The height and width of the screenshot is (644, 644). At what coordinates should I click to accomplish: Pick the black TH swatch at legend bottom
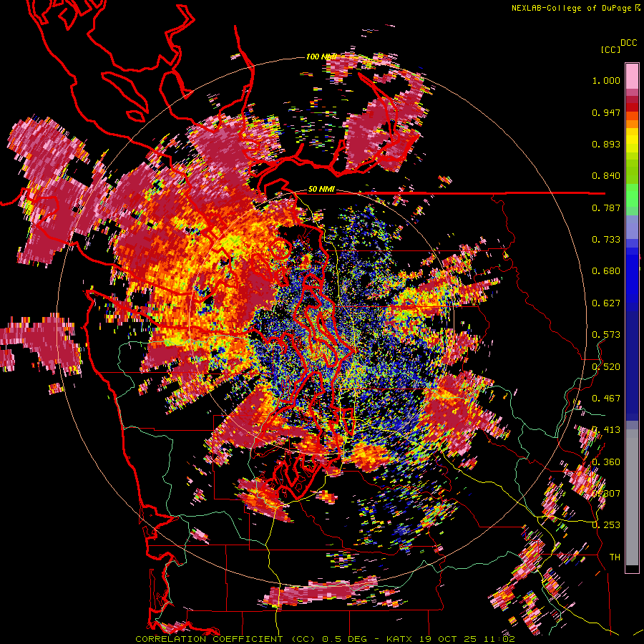[x=632, y=569]
